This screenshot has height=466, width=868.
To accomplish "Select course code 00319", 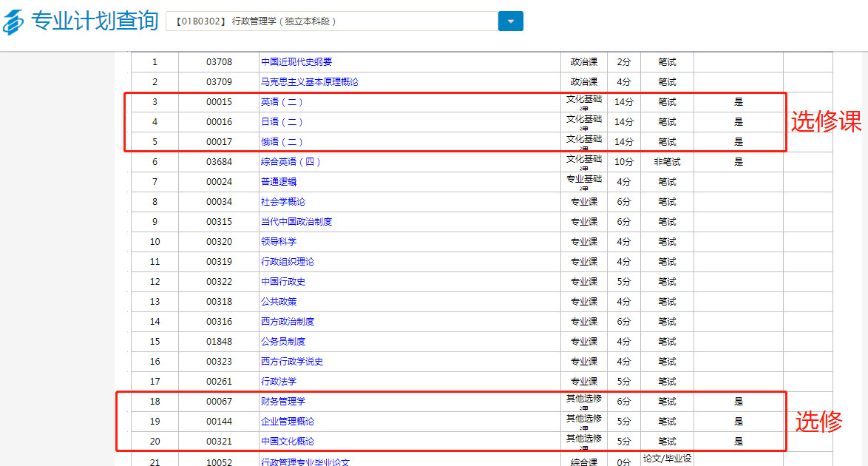I will pos(219,262).
